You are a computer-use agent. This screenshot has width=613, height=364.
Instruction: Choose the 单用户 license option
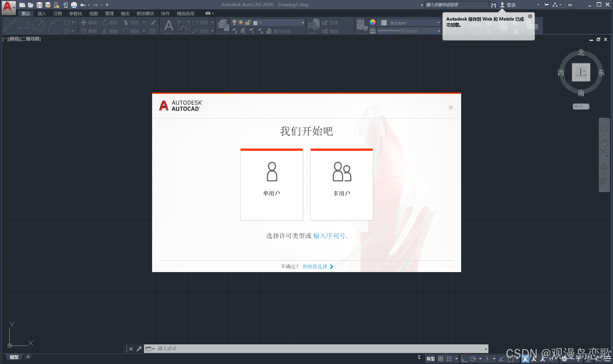[271, 184]
